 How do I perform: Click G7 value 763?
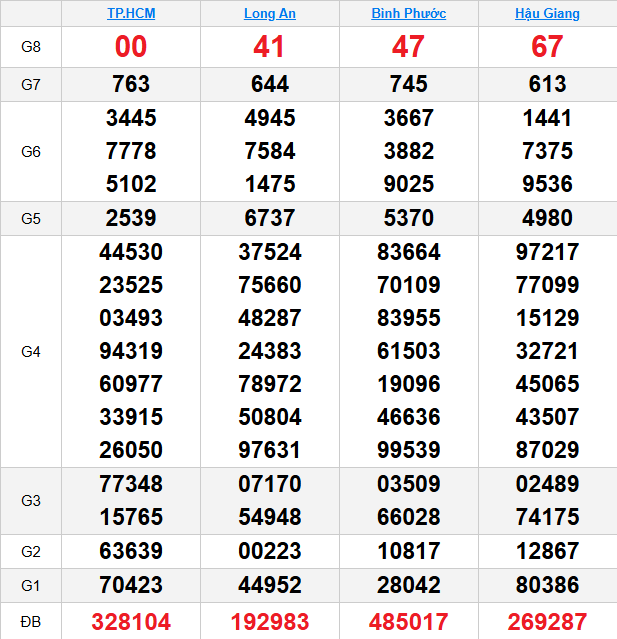tap(131, 84)
